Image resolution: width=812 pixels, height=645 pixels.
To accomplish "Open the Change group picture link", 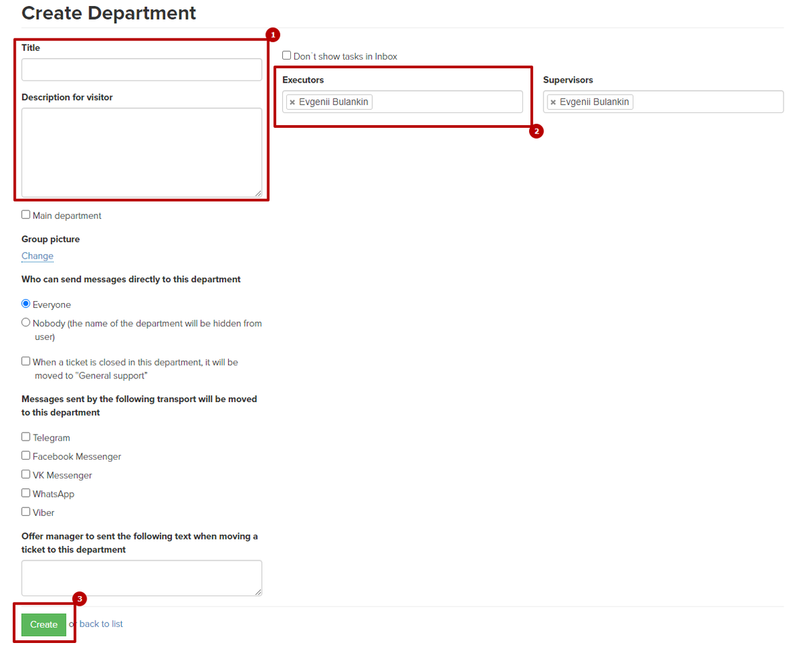I will 37,256.
